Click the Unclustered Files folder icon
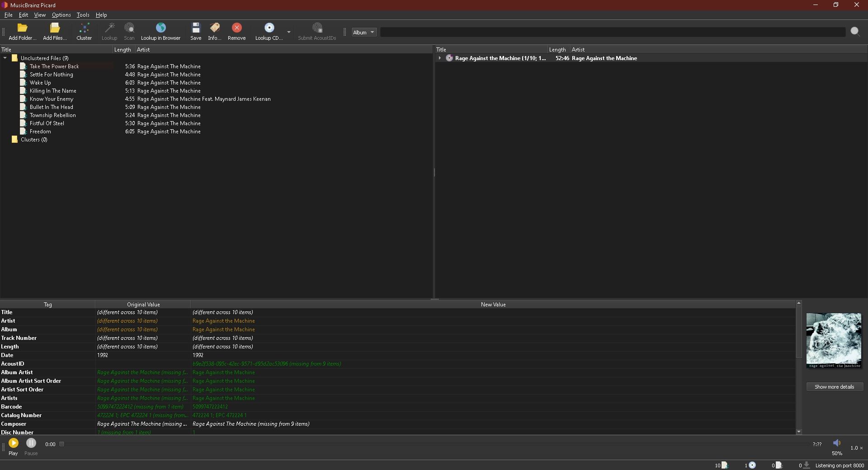 [x=14, y=58]
